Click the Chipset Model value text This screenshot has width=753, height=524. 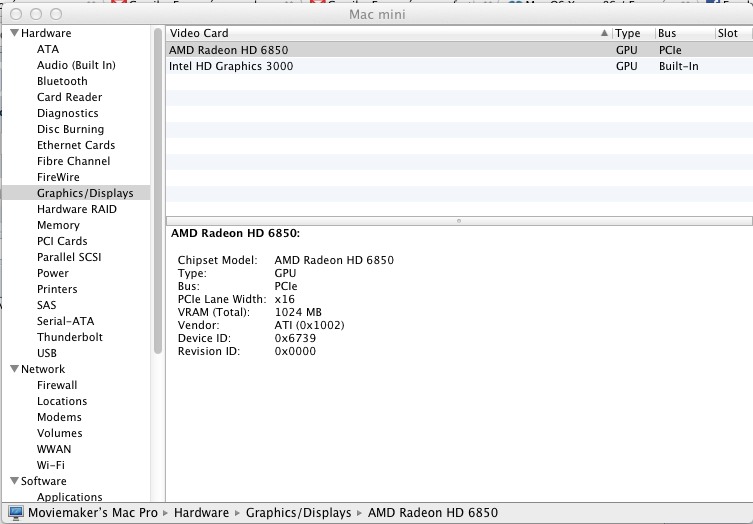tap(334, 260)
